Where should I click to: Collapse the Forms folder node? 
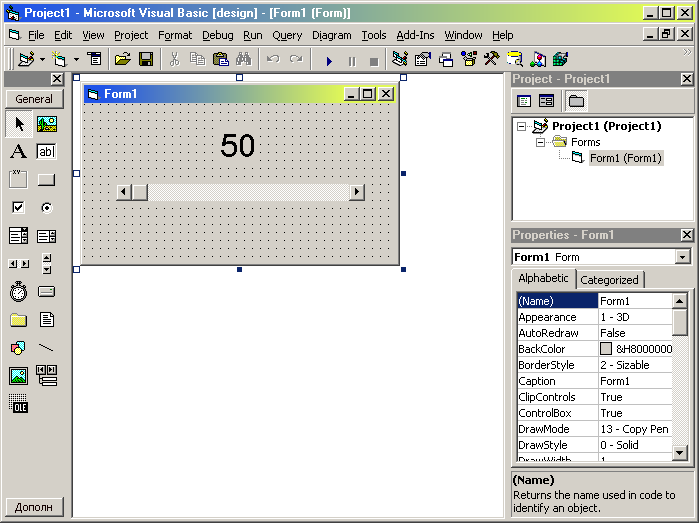pyautogui.click(x=540, y=142)
